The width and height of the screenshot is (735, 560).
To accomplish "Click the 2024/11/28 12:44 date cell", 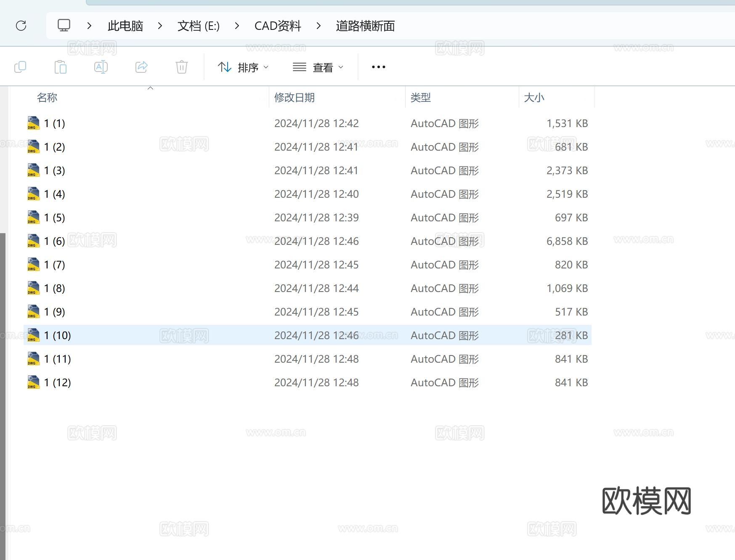I will click(316, 288).
